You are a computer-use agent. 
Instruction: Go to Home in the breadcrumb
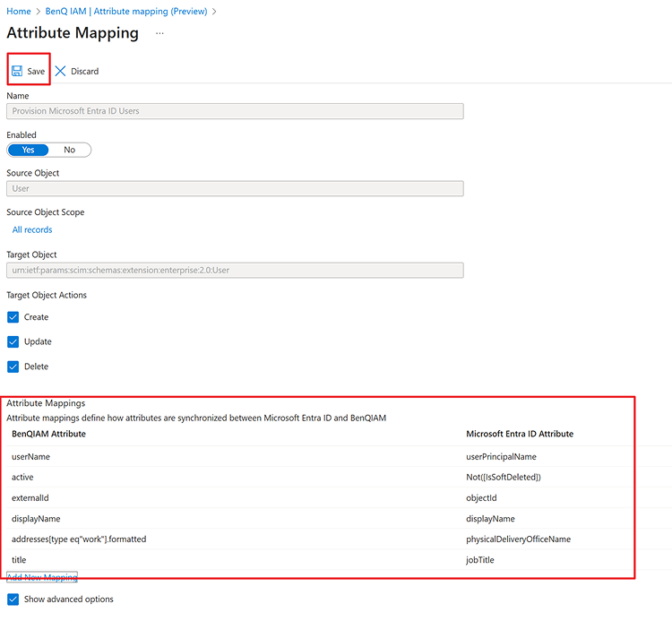pos(19,11)
